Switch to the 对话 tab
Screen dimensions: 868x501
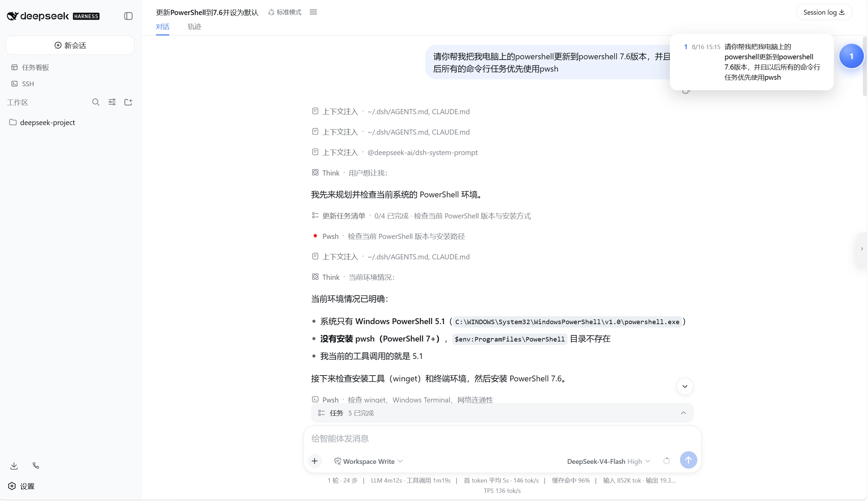pos(162,27)
